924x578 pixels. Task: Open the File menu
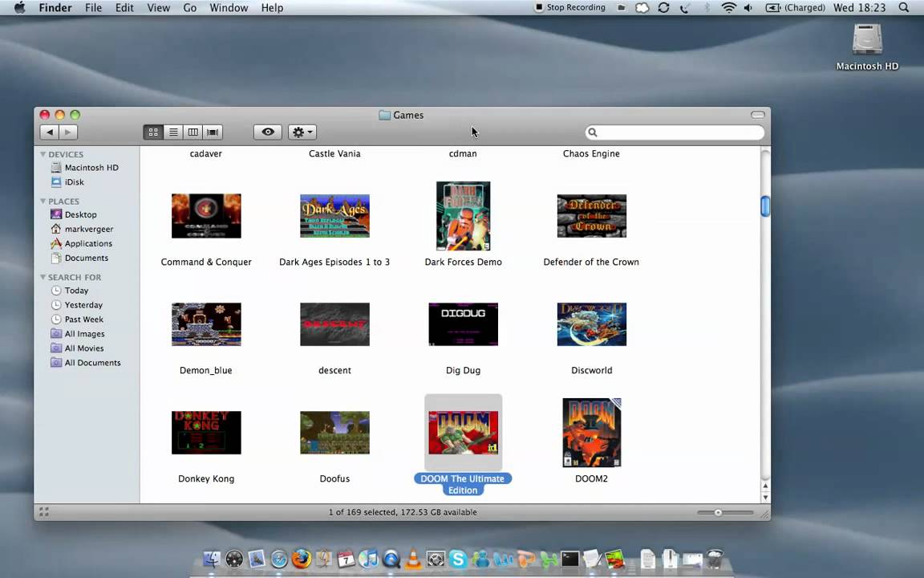93,8
